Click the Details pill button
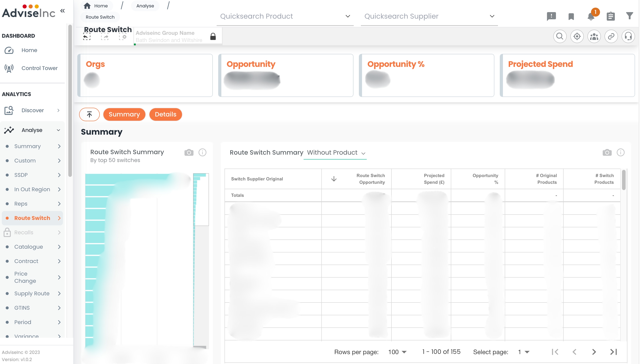 tap(165, 114)
